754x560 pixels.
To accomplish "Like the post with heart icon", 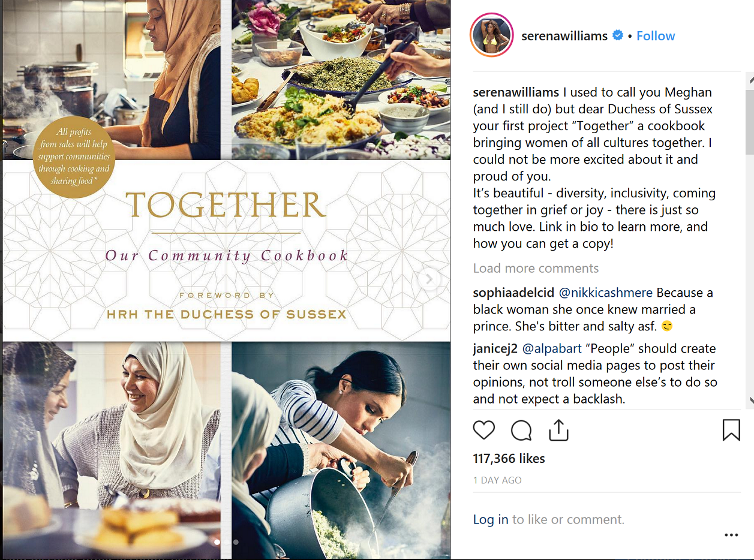I will pyautogui.click(x=484, y=430).
